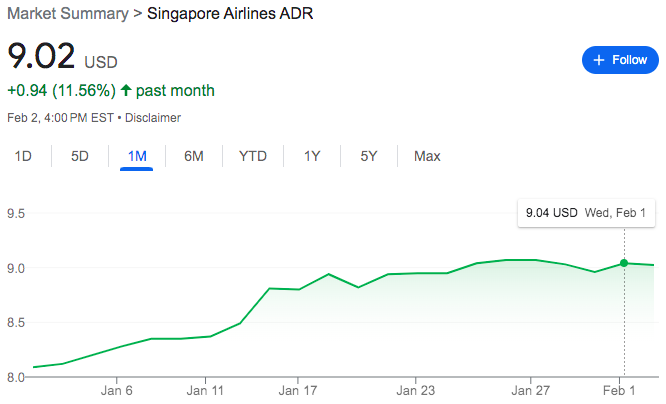Click the green Feb 1 data point
The image size is (666, 404).
(x=624, y=263)
